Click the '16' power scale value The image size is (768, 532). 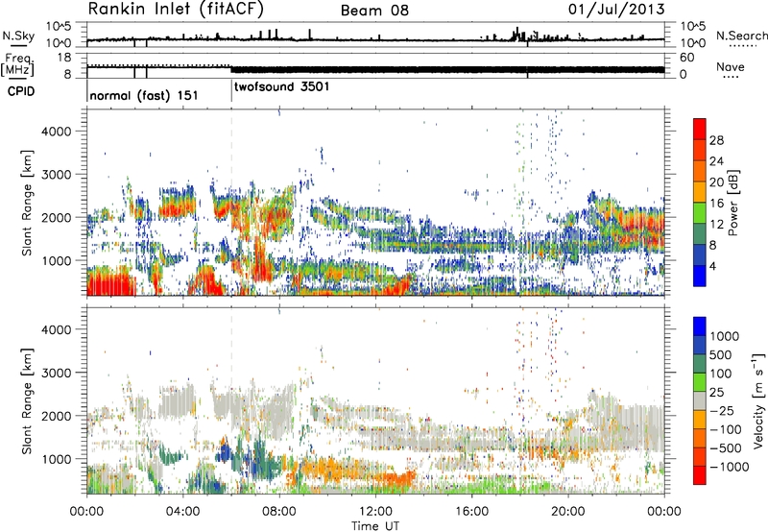pyautogui.click(x=716, y=204)
